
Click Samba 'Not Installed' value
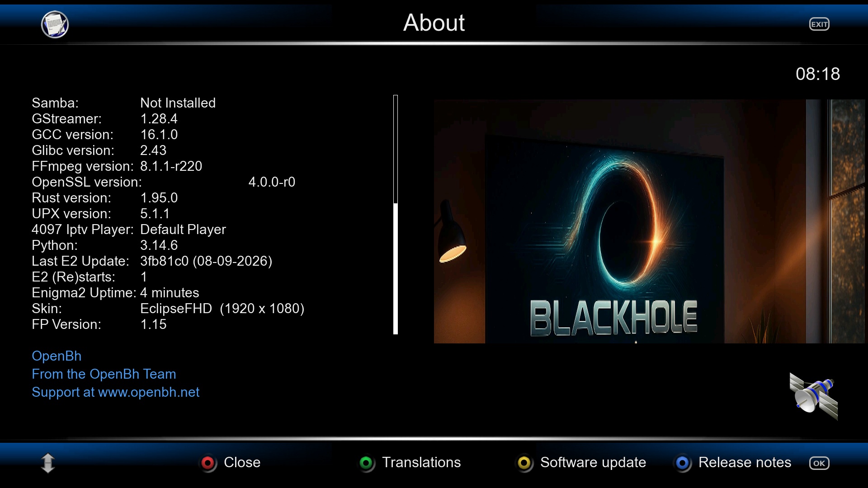[178, 103]
